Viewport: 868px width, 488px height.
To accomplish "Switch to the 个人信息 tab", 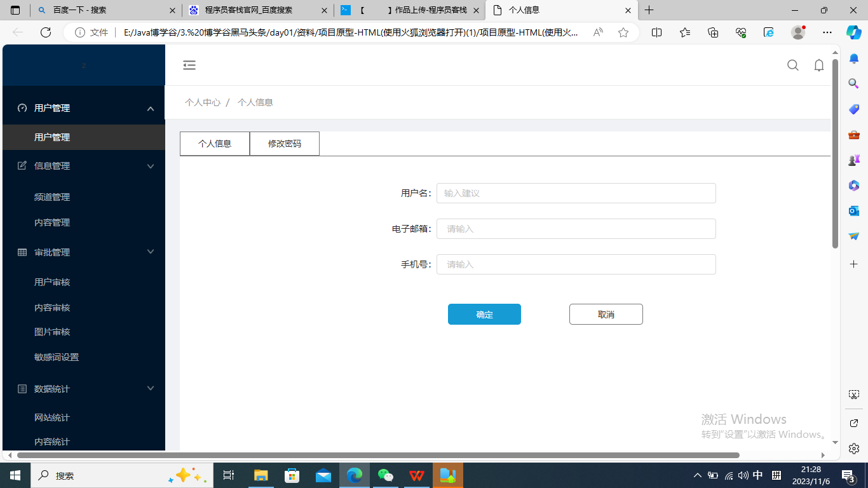I will tap(215, 144).
